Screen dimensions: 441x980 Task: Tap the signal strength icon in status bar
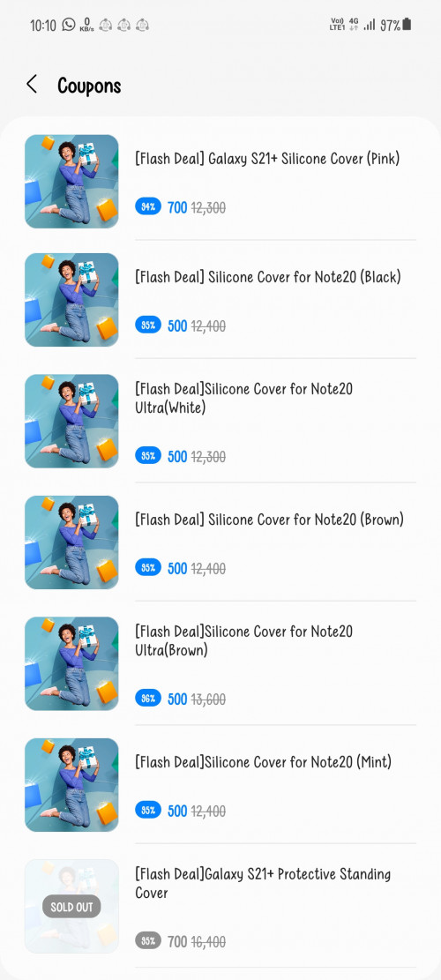[x=370, y=25]
